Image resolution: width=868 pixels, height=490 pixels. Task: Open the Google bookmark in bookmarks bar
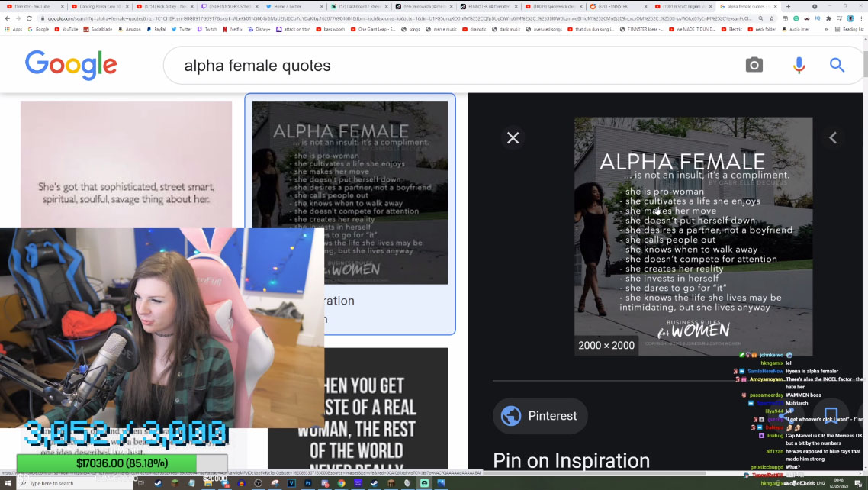tap(37, 29)
